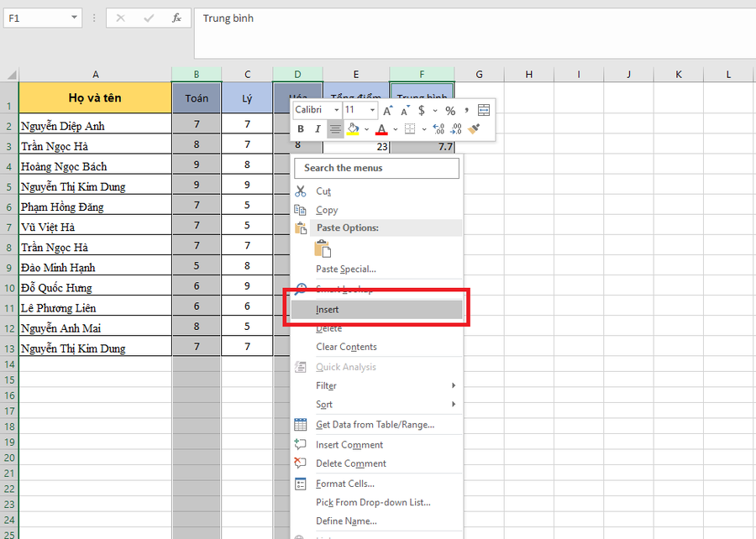Choose Clear Contents from the context menu
Viewport: 756px width, 539px height.
tap(376, 347)
